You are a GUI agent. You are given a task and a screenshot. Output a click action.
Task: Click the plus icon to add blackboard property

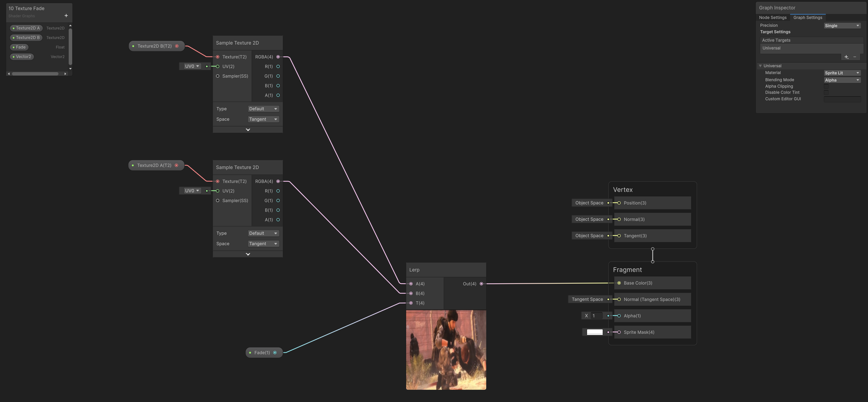click(x=66, y=16)
